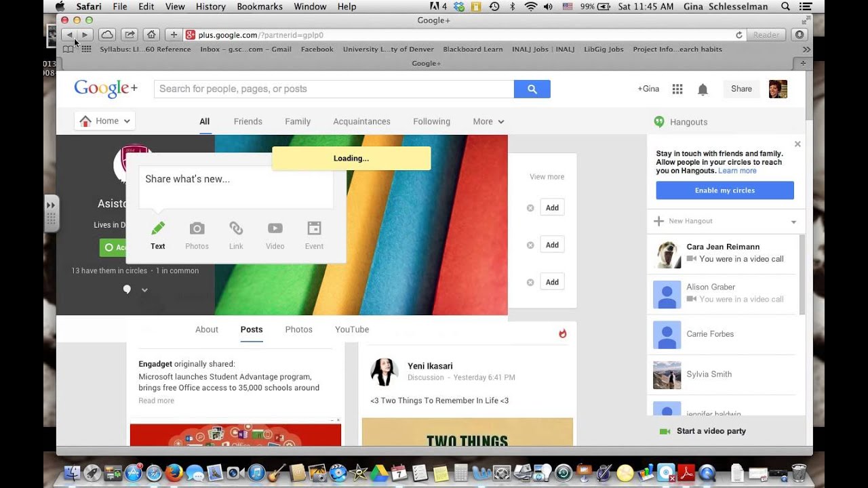Open the Safari View menu
The image size is (868, 488).
coord(175,7)
